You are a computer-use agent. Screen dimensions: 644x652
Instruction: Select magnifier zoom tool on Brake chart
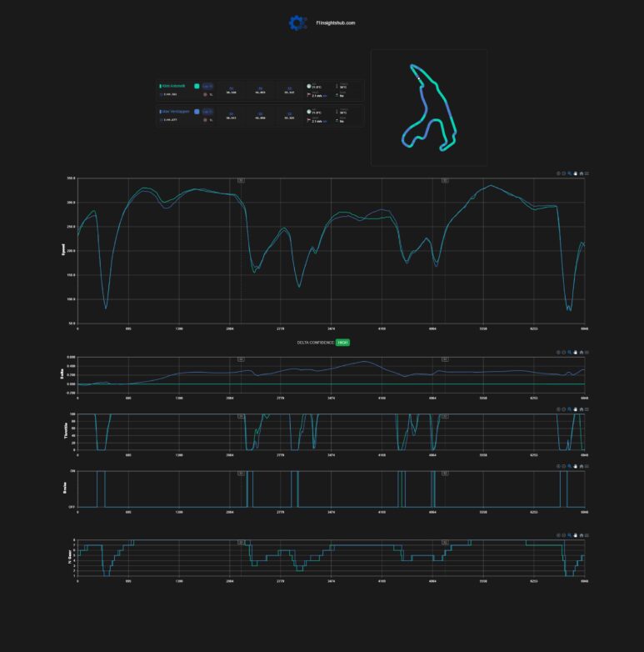tap(570, 466)
